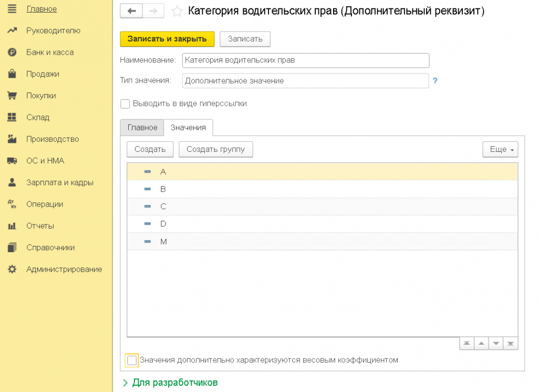This screenshot has height=392, width=538.
Task: Select value M in the list
Action: point(163,242)
